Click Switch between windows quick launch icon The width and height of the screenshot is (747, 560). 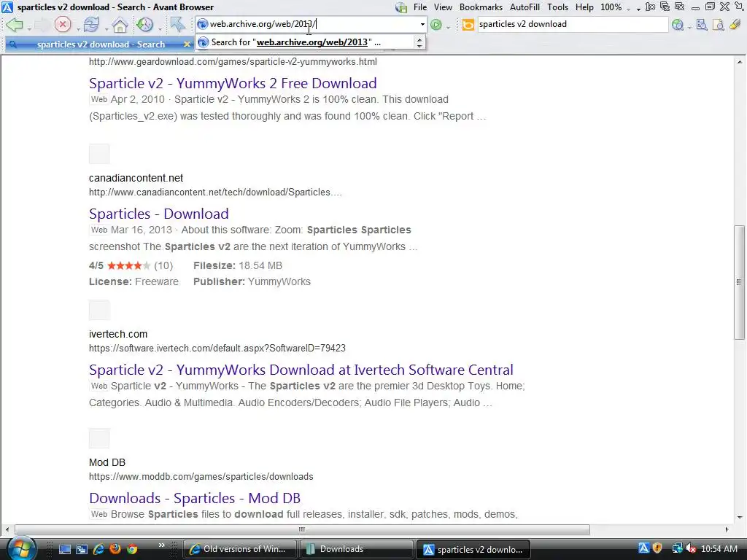point(82,549)
